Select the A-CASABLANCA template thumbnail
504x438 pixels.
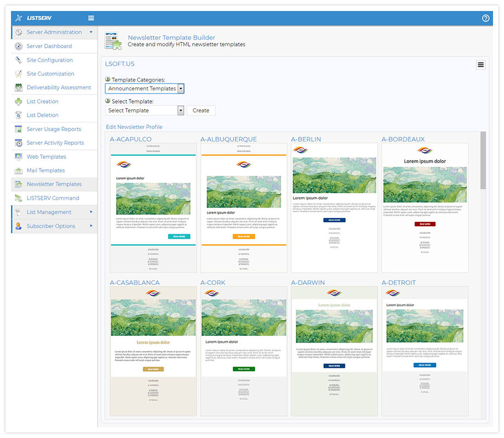tap(153, 351)
